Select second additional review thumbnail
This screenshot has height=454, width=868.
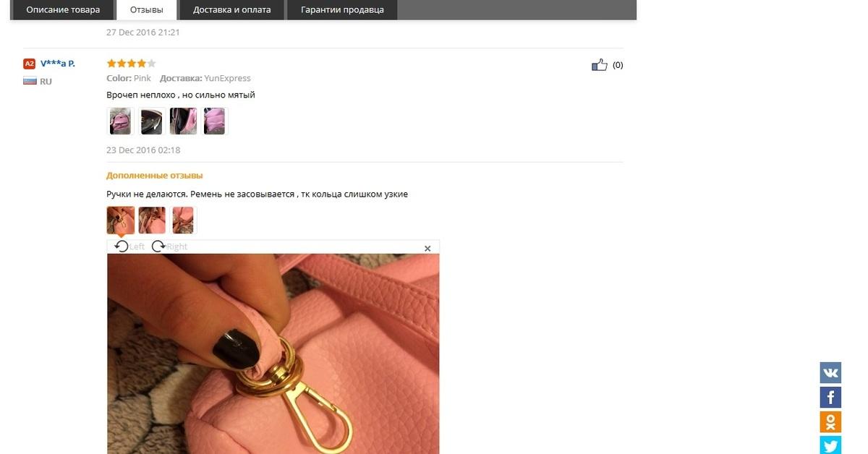(152, 220)
